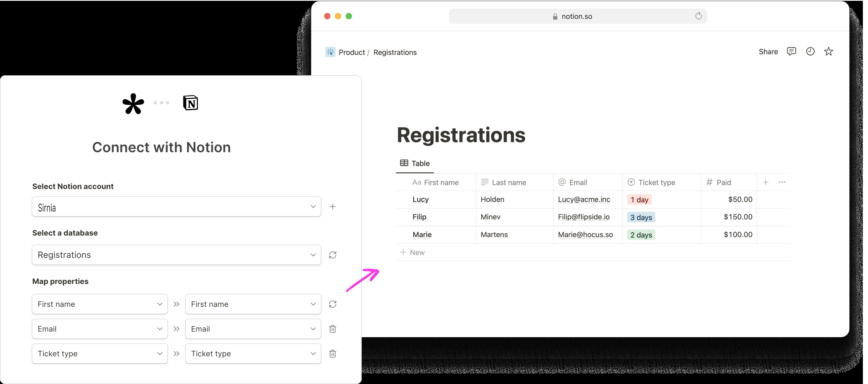Open the Registrations database dropdown

176,255
